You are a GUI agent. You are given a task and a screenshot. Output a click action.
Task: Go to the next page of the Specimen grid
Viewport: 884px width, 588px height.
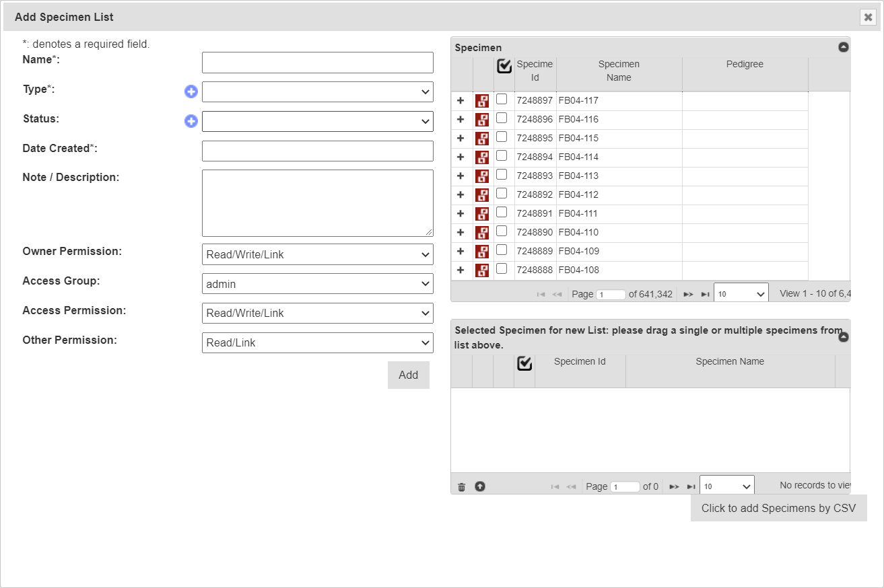pos(688,294)
